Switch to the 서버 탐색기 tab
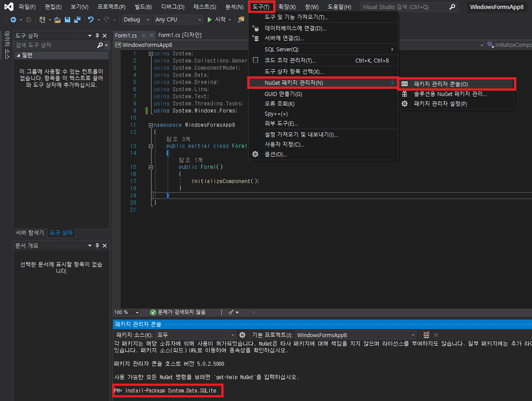Image resolution: width=532 pixels, height=401 pixels. click(30, 233)
